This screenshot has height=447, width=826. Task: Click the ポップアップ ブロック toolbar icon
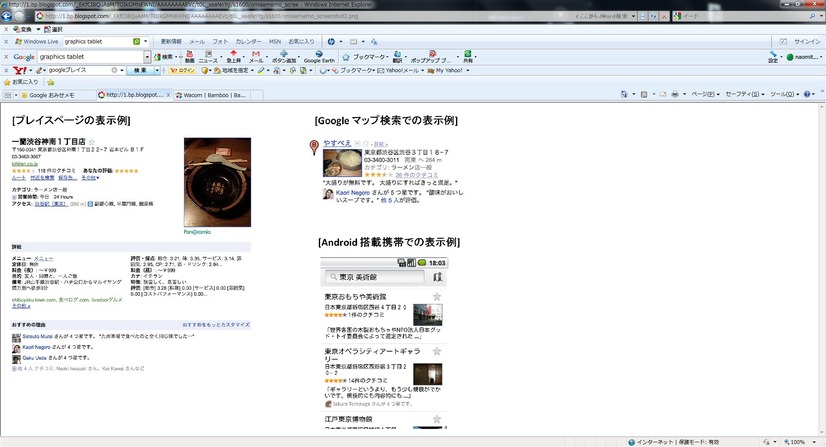[431, 57]
